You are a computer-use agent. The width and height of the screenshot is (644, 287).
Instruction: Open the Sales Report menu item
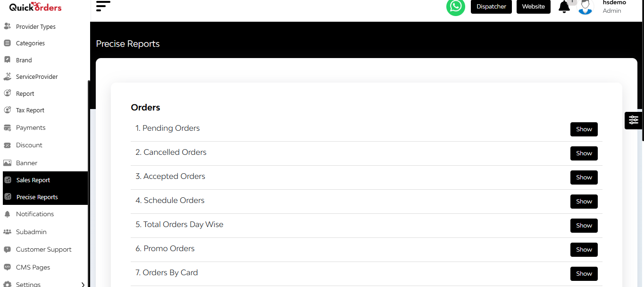[x=33, y=180]
